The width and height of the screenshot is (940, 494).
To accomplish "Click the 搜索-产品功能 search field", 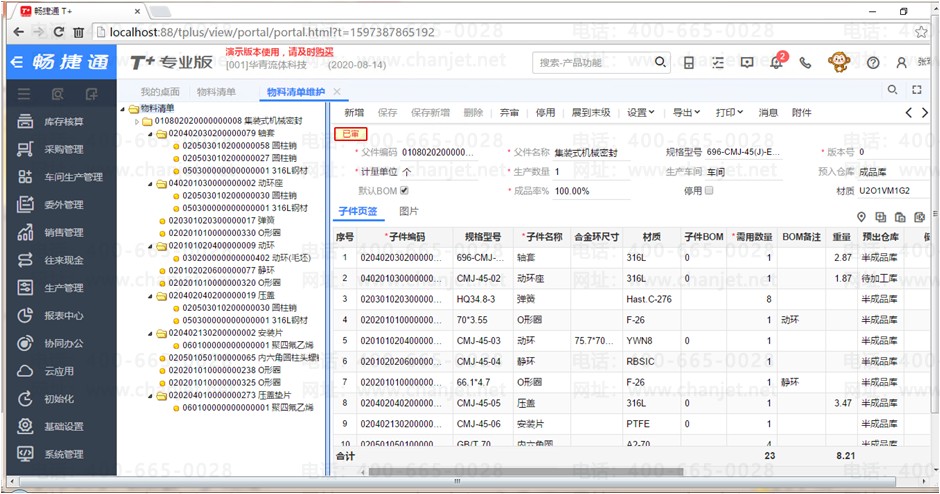I will (590, 62).
